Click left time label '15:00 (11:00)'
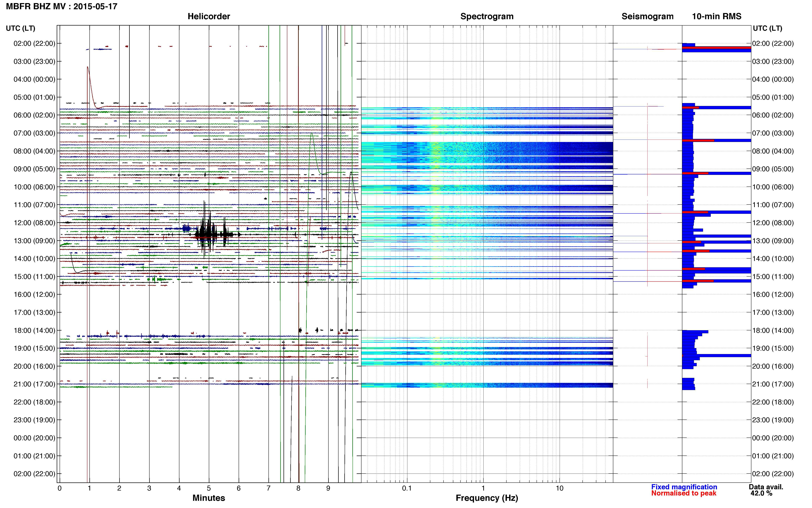This screenshot has width=812, height=508. tap(34, 277)
